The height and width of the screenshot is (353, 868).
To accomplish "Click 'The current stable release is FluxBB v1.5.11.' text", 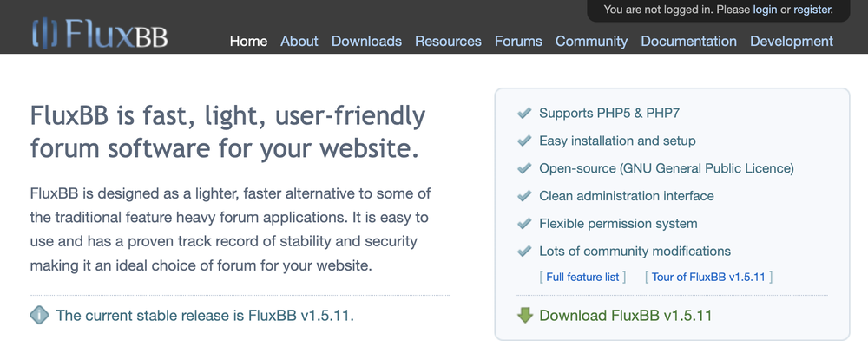I will [205, 316].
